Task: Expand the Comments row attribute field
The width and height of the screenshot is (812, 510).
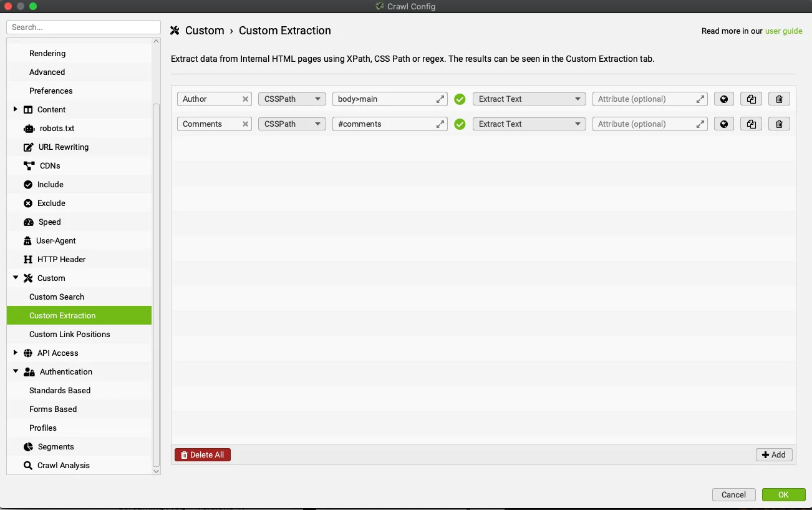Action: (x=700, y=124)
